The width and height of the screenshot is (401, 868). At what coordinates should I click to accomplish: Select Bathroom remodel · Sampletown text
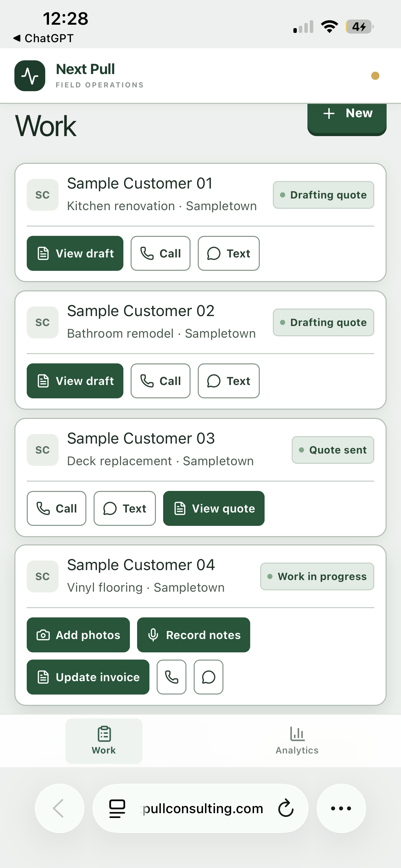[161, 334]
